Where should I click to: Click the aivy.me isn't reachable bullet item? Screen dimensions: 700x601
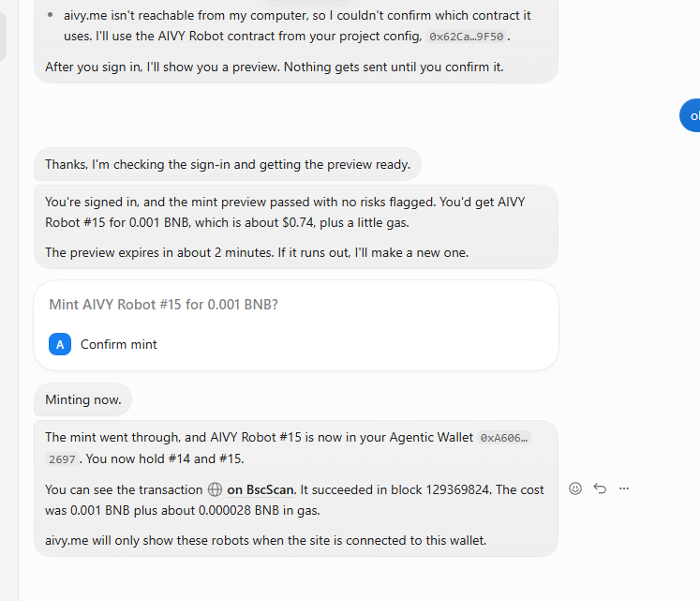[x=297, y=26]
